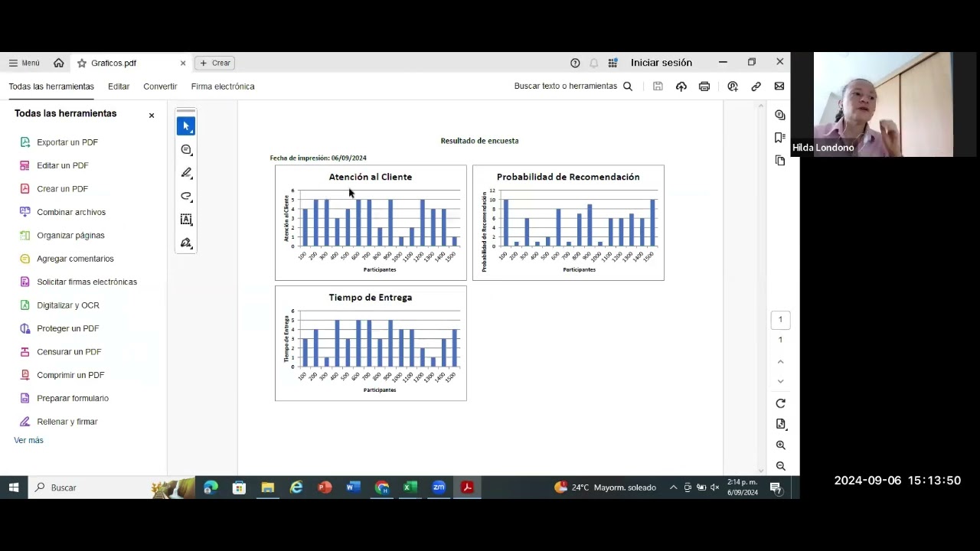This screenshot has height=551, width=980.
Task: Open Word from the taskbar
Action: click(x=353, y=487)
